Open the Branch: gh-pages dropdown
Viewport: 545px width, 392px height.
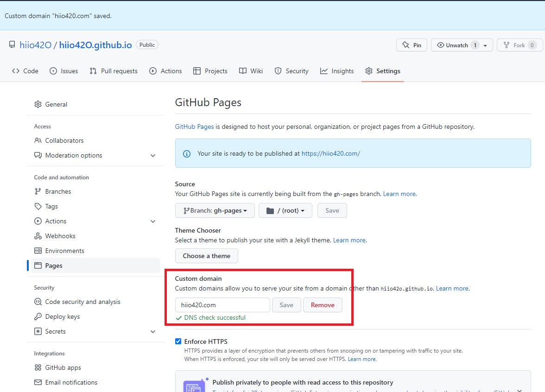pyautogui.click(x=215, y=210)
